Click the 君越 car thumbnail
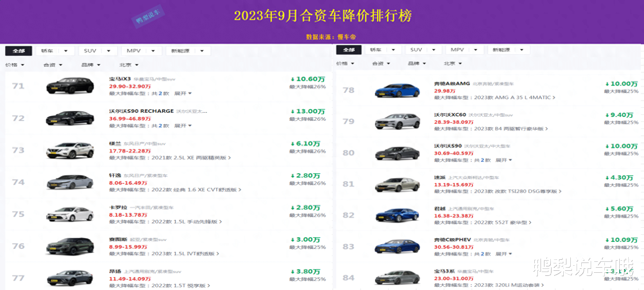This screenshot has width=644, height=290. pyautogui.click(x=398, y=215)
